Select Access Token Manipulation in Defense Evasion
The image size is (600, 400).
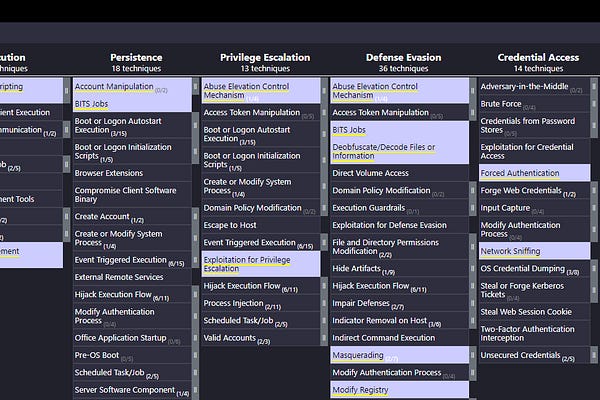[x=399, y=113]
